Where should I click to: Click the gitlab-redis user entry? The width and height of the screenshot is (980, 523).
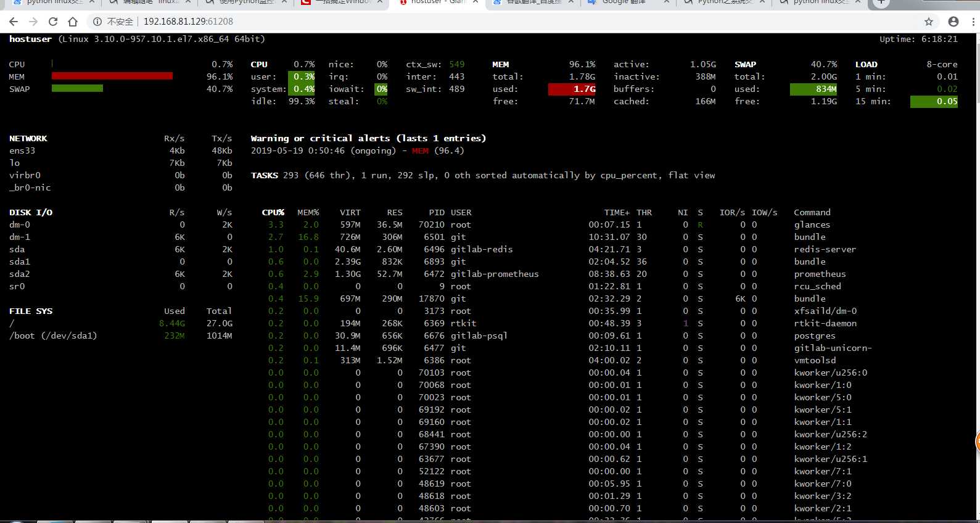click(x=482, y=249)
